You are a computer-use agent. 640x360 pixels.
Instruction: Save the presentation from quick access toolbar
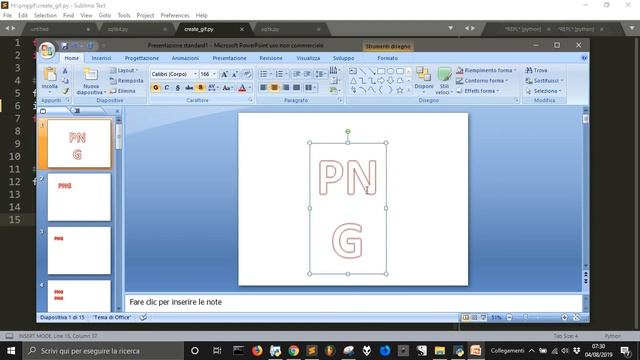tap(64, 46)
